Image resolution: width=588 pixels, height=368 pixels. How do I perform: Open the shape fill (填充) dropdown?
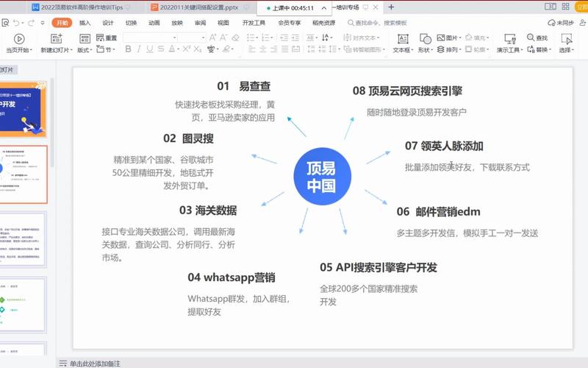click(477, 38)
